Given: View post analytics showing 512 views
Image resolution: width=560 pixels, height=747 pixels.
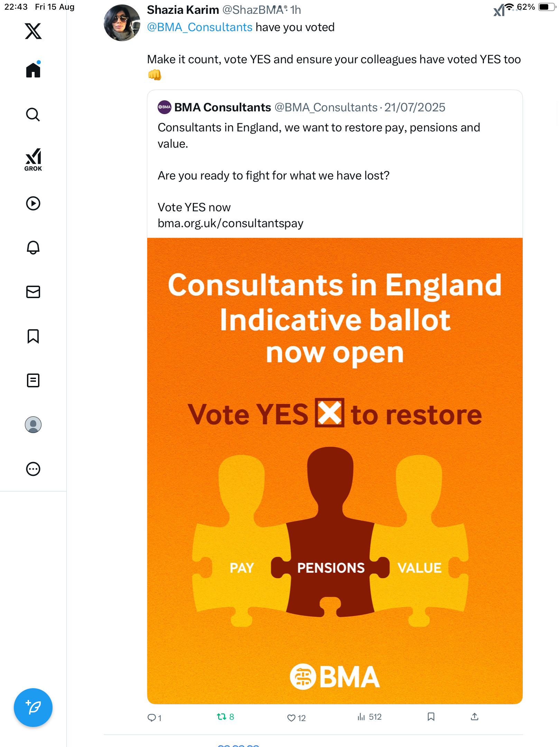Looking at the screenshot, I should [x=369, y=717].
